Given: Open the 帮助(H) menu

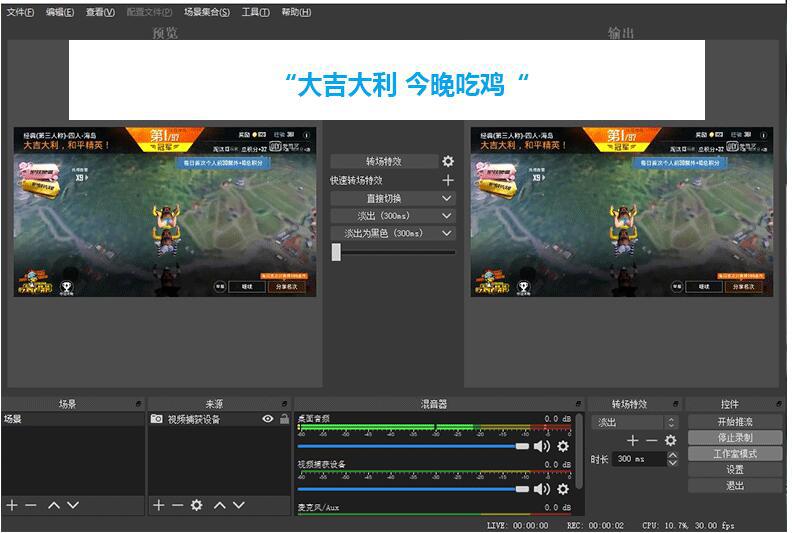Looking at the screenshot, I should (296, 12).
